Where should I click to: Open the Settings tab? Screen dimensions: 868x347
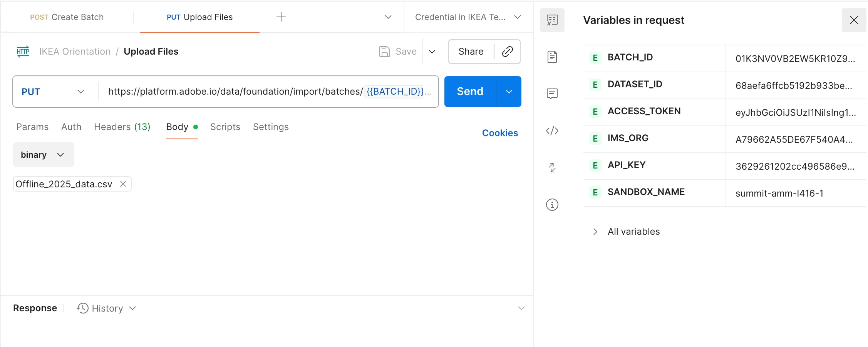271,127
